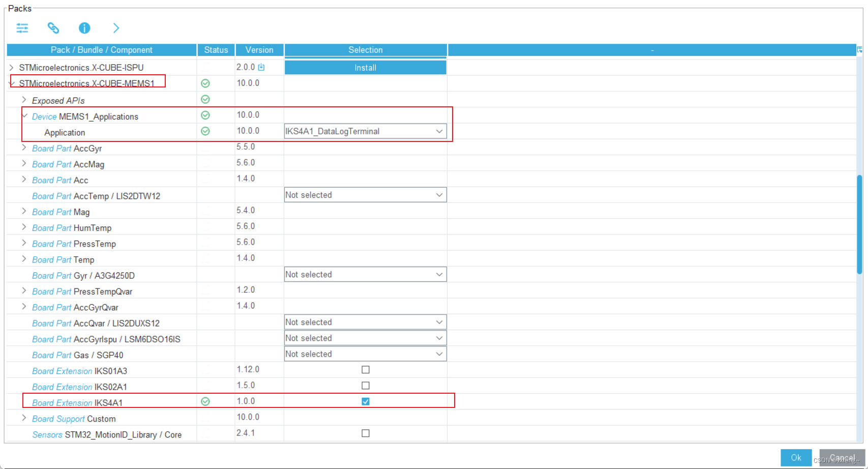Image resolution: width=868 pixels, height=469 pixels.
Task: Click the status check icon for Application row
Action: pos(205,131)
